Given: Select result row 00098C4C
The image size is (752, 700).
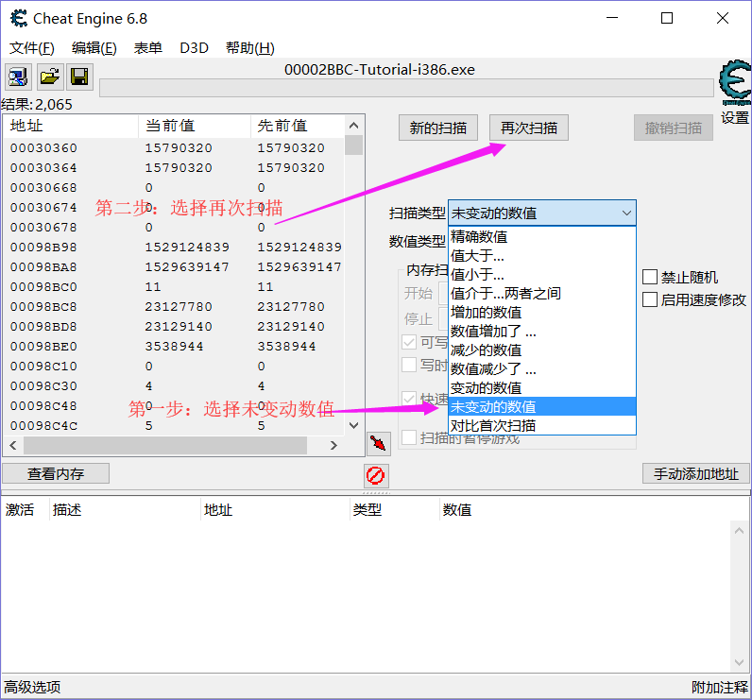Looking at the screenshot, I should (x=174, y=426).
